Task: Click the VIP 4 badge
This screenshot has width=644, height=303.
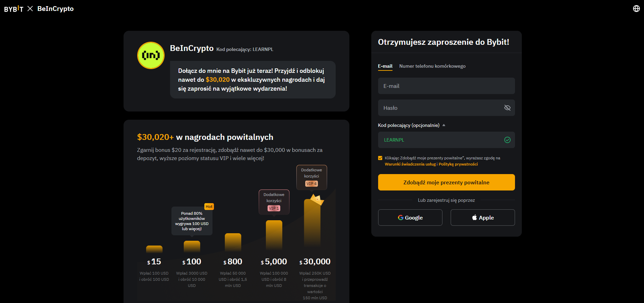Action: point(311,184)
